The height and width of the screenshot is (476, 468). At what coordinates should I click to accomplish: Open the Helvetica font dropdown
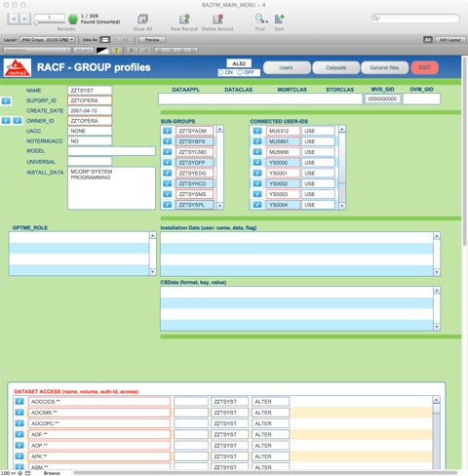37,51
